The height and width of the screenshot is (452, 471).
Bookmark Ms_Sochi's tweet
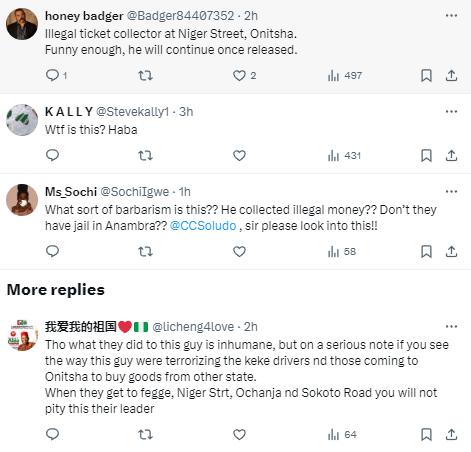pos(426,252)
